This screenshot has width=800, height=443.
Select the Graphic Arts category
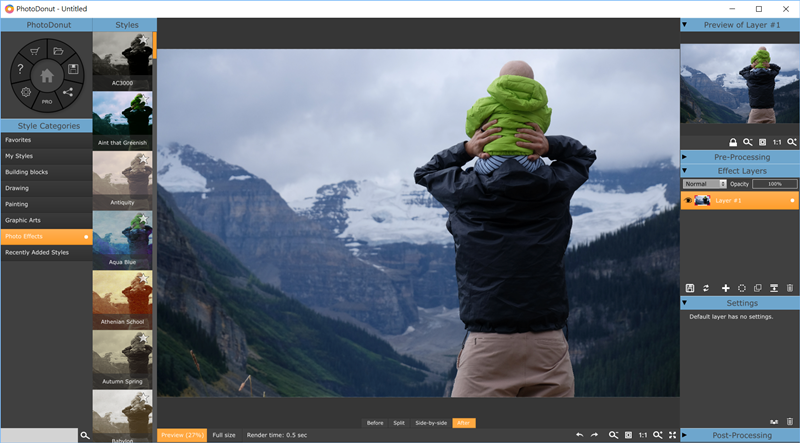tap(46, 220)
